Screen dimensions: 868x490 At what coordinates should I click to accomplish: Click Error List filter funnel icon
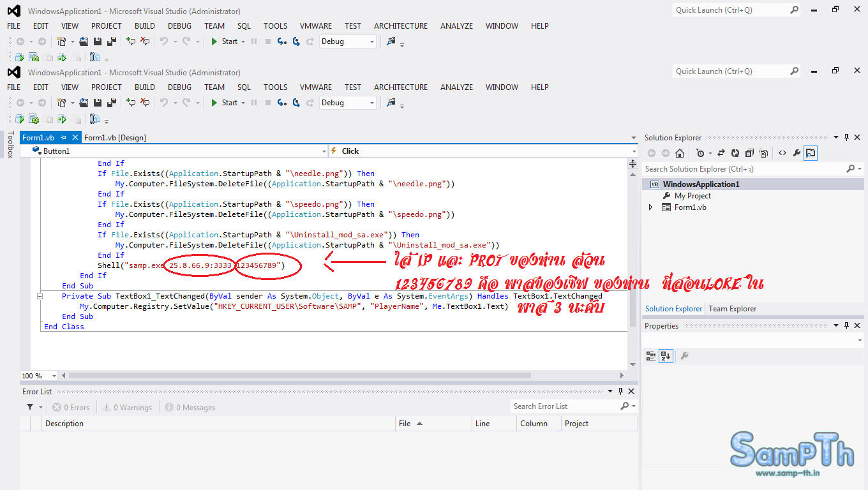(30, 407)
